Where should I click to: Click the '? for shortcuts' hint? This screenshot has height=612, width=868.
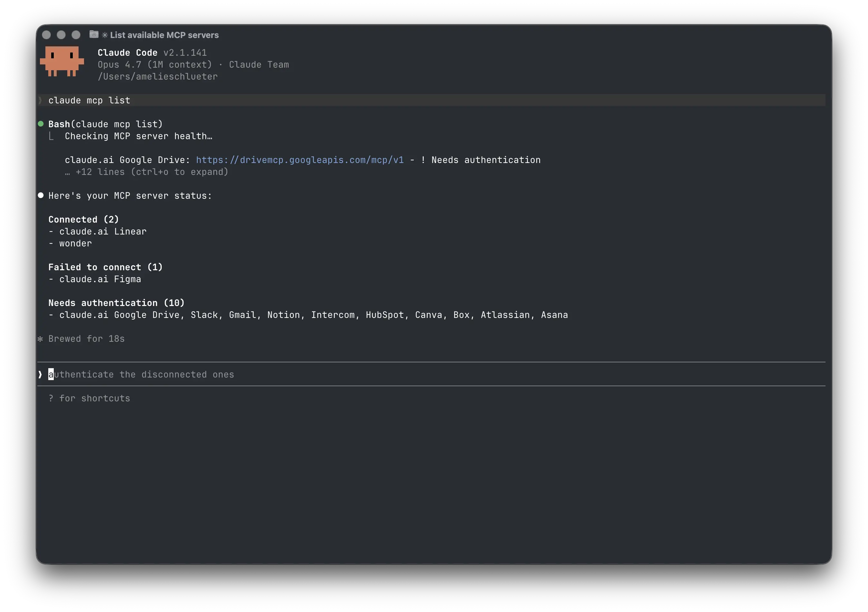pyautogui.click(x=89, y=398)
